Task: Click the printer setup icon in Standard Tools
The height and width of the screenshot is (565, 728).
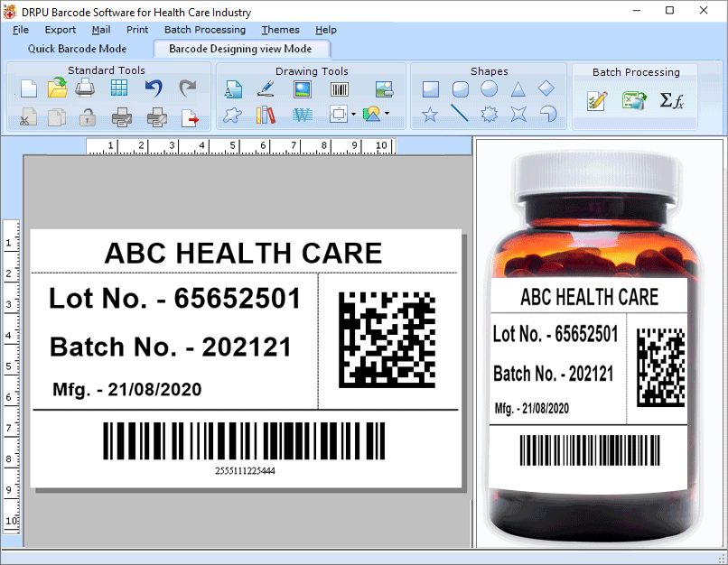Action: click(x=86, y=88)
